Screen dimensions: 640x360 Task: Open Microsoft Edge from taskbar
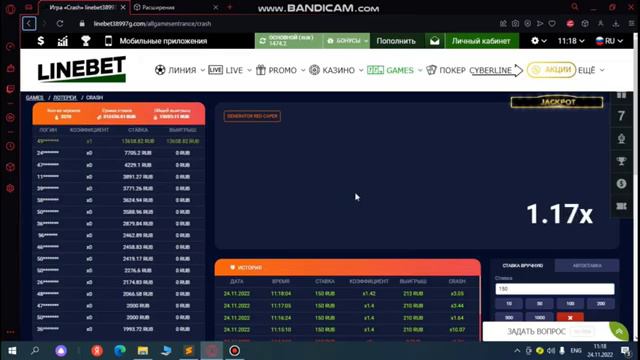[x=120, y=351]
